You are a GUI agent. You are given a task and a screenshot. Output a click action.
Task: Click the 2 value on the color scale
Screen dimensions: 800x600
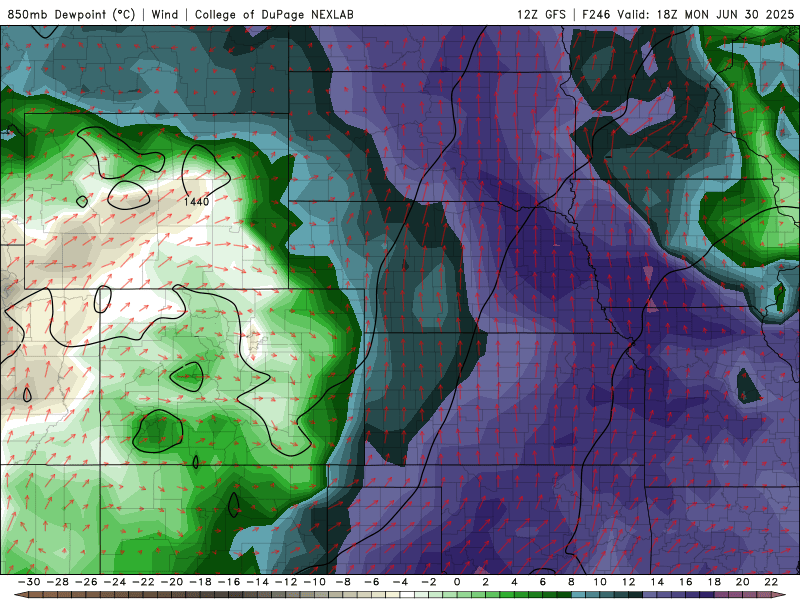tap(485, 582)
